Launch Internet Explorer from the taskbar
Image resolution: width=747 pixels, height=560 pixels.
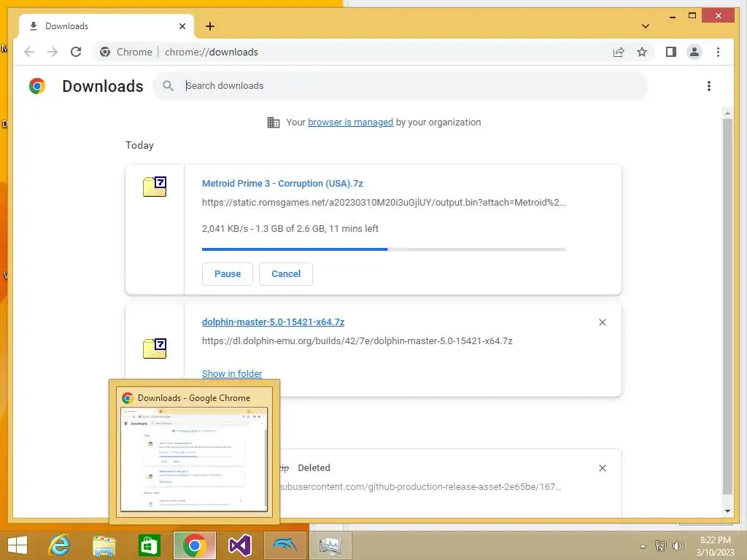coord(59,545)
